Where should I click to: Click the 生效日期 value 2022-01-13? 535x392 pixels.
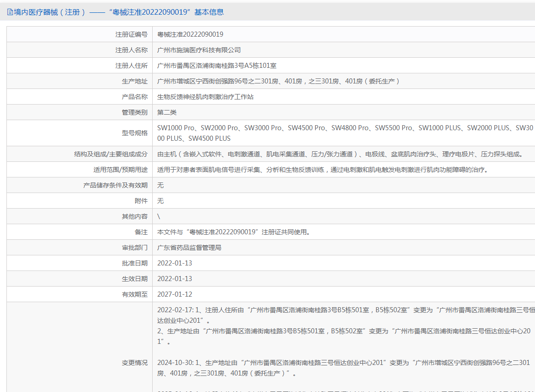tap(175, 279)
